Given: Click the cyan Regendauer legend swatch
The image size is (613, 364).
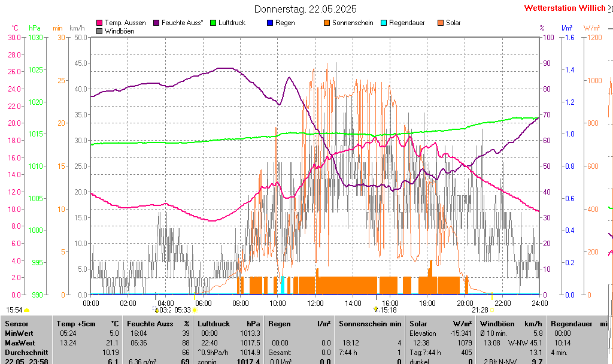Looking at the screenshot, I should [x=384, y=23].
